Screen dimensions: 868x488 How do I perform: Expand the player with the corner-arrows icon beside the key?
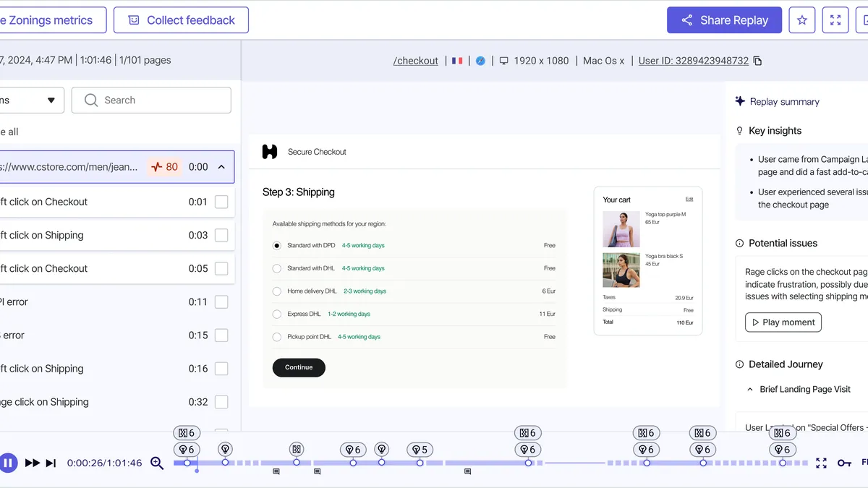coord(821,463)
